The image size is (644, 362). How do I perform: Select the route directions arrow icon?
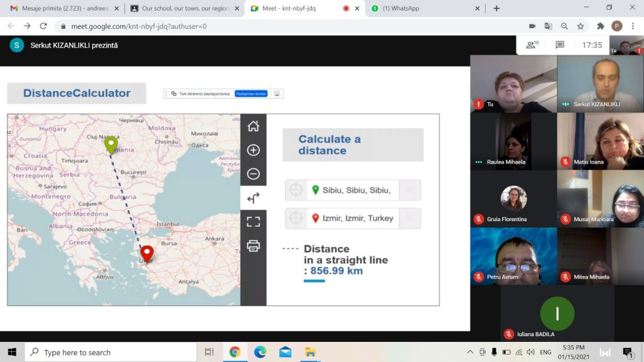coord(253,198)
